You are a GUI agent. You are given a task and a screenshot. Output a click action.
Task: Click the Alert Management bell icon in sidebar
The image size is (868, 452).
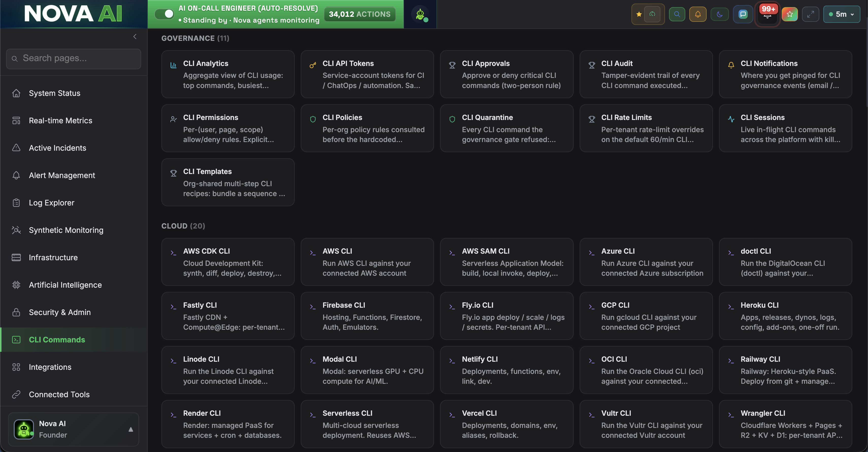click(x=16, y=175)
